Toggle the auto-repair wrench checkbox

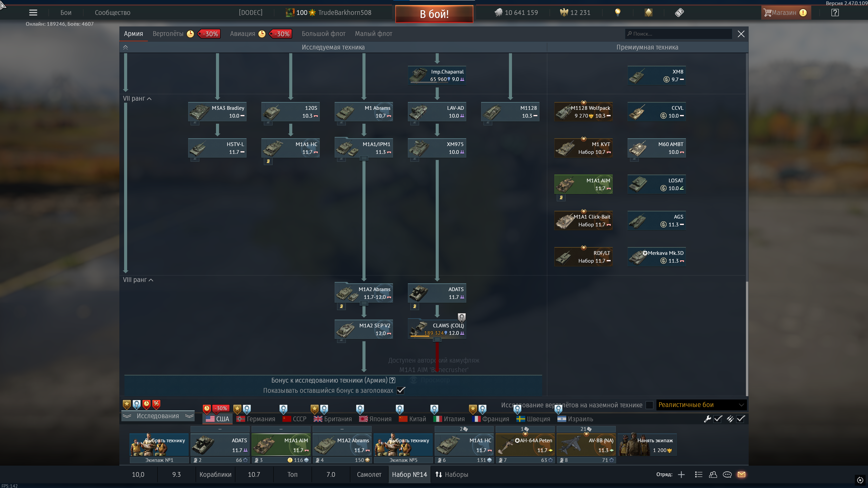(718, 419)
